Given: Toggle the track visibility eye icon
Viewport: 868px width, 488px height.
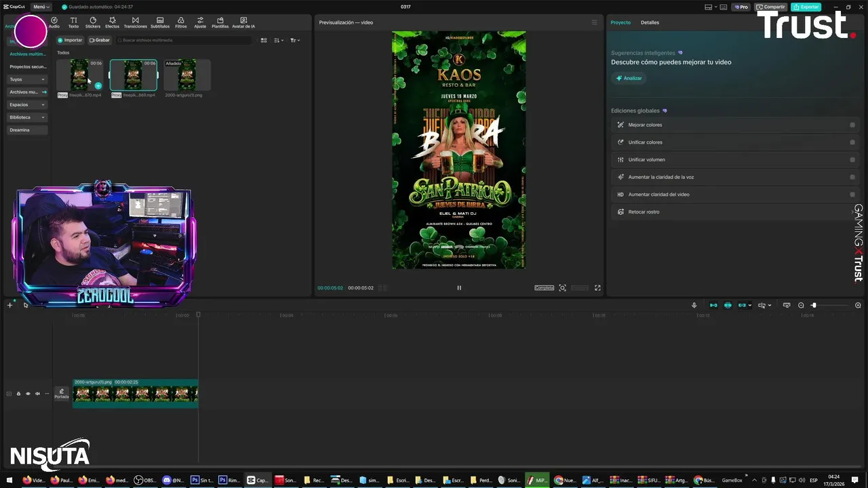Looking at the screenshot, I should (x=28, y=394).
